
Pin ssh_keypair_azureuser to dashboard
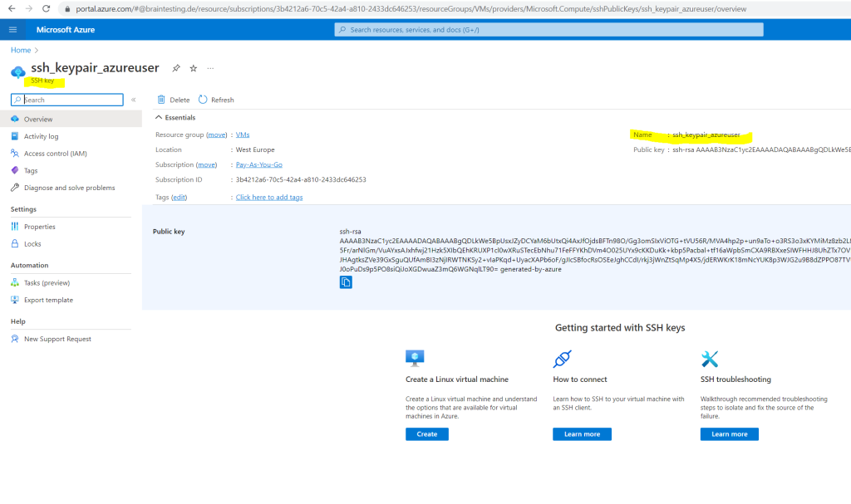176,68
